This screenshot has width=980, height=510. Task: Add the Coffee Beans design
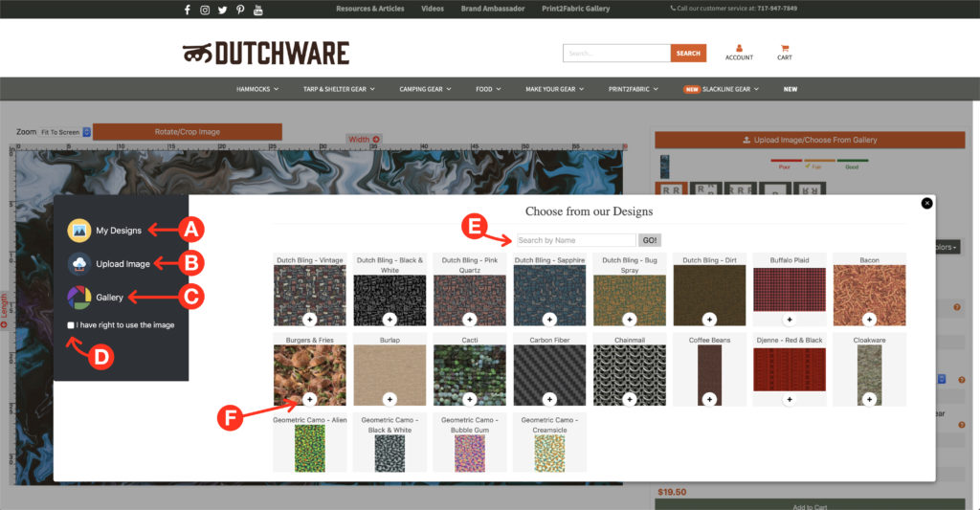709,399
